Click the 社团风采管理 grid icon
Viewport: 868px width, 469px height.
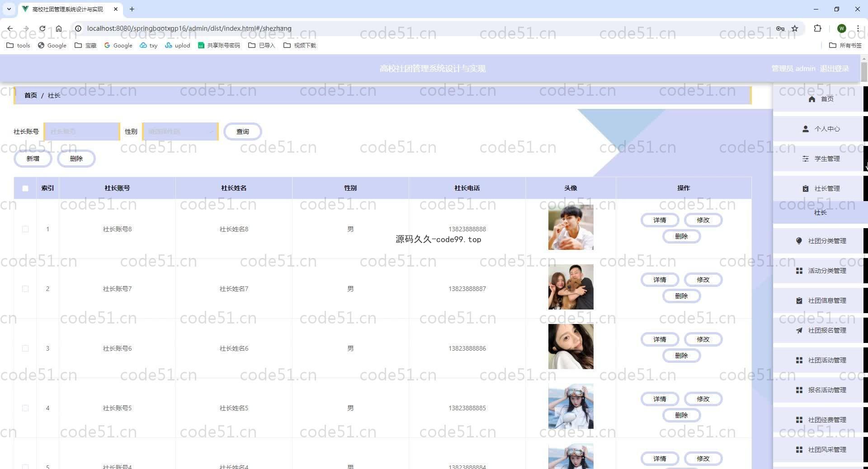click(799, 450)
